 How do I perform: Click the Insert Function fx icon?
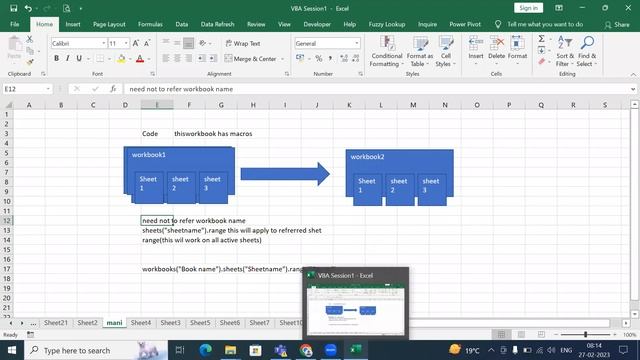(x=113, y=89)
